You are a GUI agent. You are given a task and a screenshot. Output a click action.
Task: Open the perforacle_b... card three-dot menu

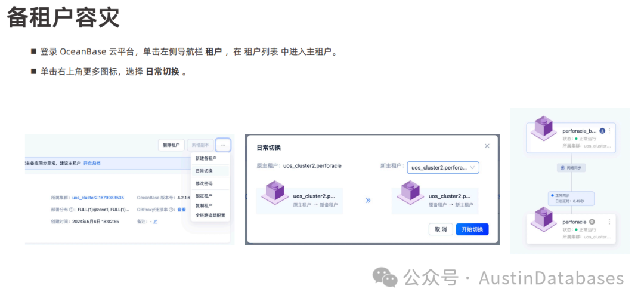609,131
